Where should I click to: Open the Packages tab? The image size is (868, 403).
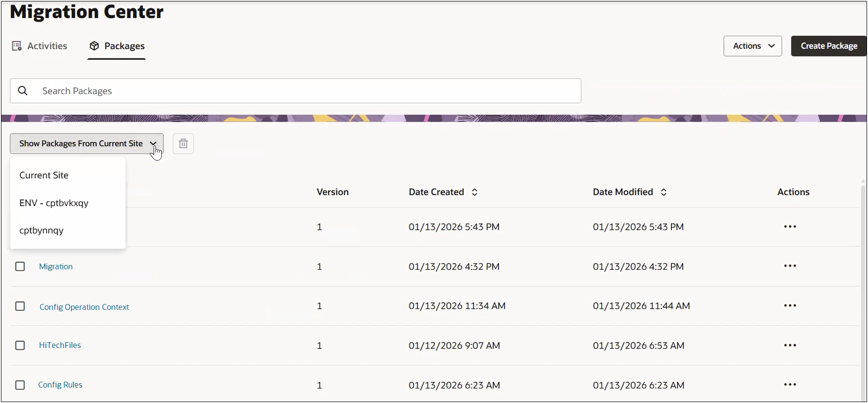pos(117,46)
